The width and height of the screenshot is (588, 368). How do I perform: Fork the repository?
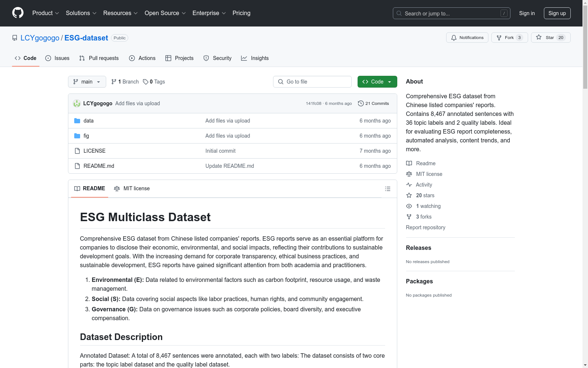[x=509, y=38]
